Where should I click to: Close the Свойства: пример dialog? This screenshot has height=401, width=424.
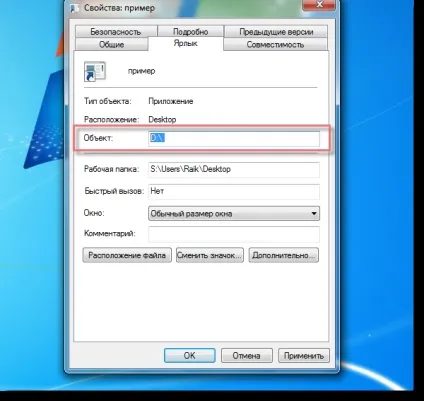click(x=319, y=4)
